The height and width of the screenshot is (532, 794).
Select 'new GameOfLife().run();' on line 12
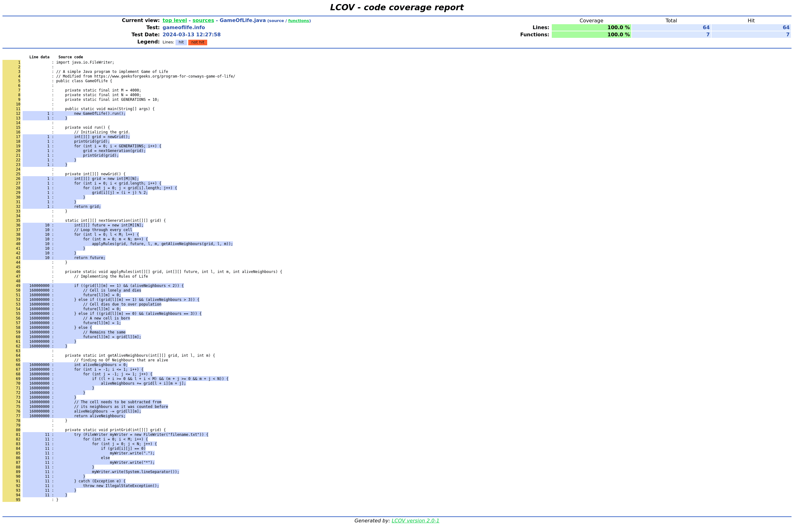click(100, 114)
